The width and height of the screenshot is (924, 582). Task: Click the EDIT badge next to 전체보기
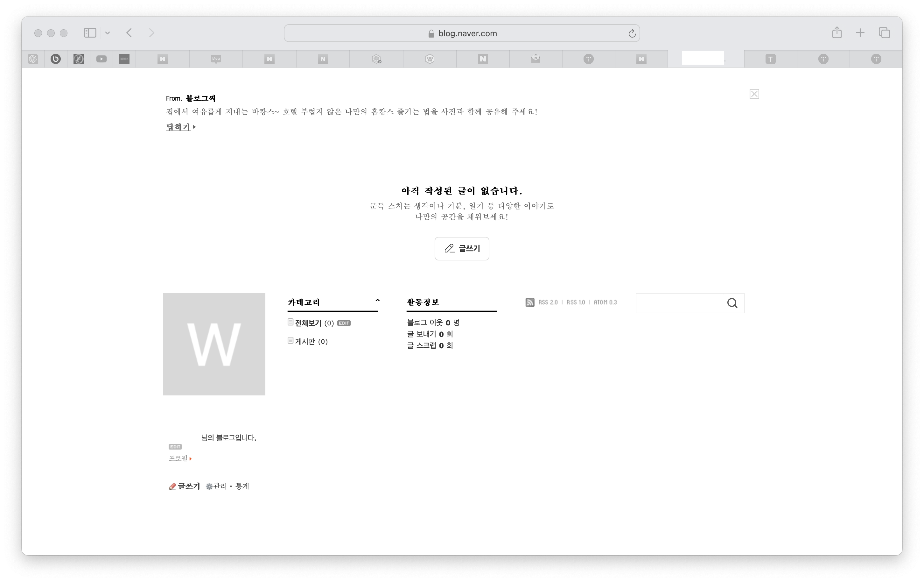(344, 323)
